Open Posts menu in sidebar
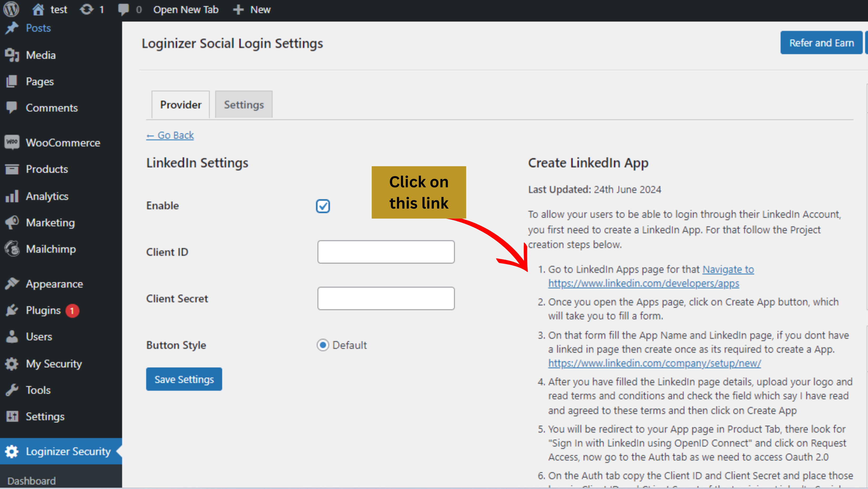This screenshot has width=868, height=489. [x=38, y=28]
